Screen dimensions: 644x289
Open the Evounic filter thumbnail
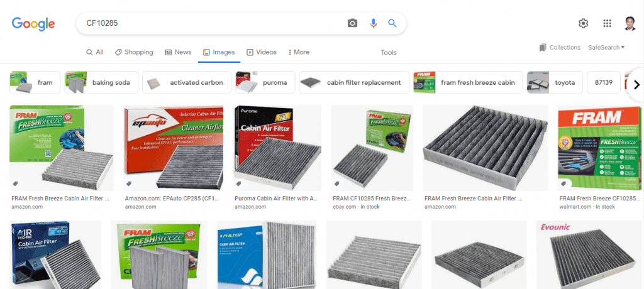coord(589,254)
